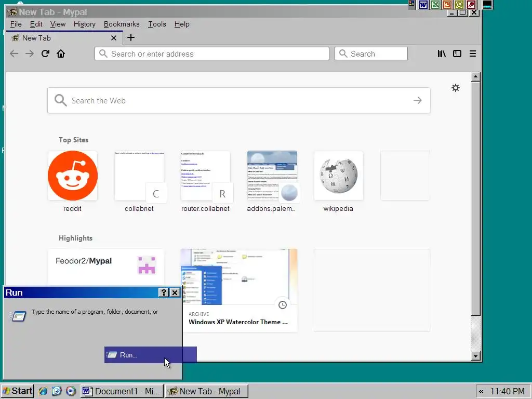Open the Bookmarks menu
Viewport: 532px width, 399px height.
point(122,24)
